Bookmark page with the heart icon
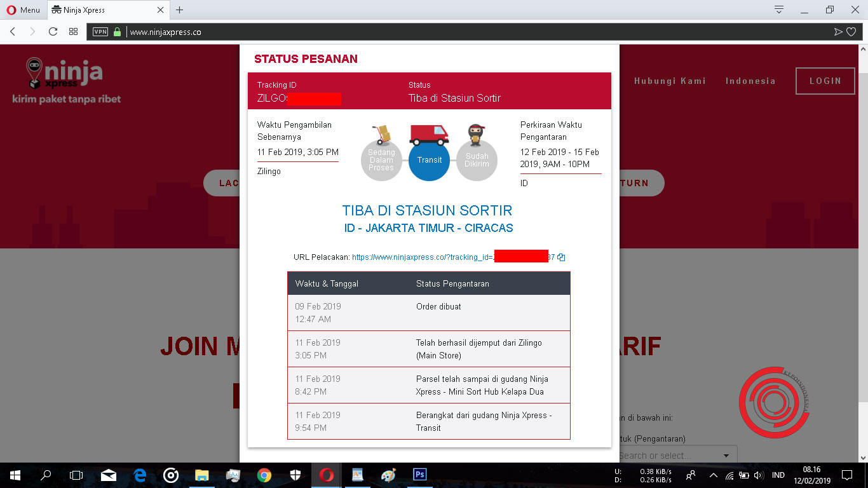This screenshot has width=868, height=488. point(851,32)
